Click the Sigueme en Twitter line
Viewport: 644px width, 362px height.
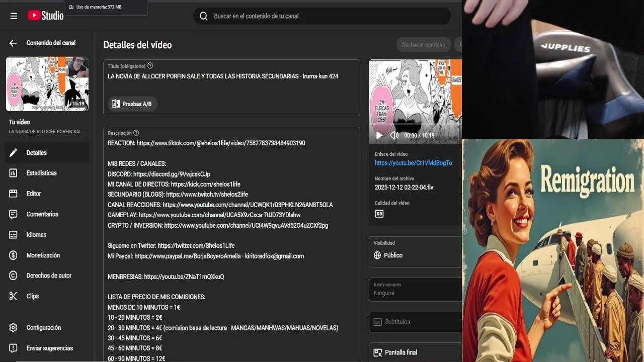[171, 246]
